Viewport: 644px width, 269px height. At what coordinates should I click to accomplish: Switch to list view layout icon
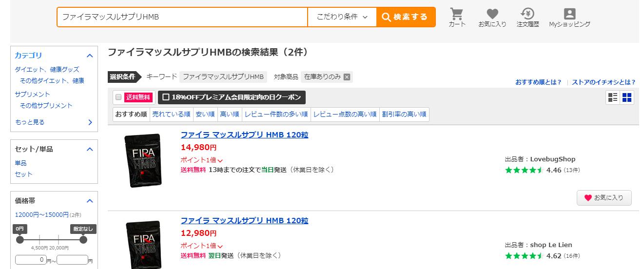[x=613, y=97]
